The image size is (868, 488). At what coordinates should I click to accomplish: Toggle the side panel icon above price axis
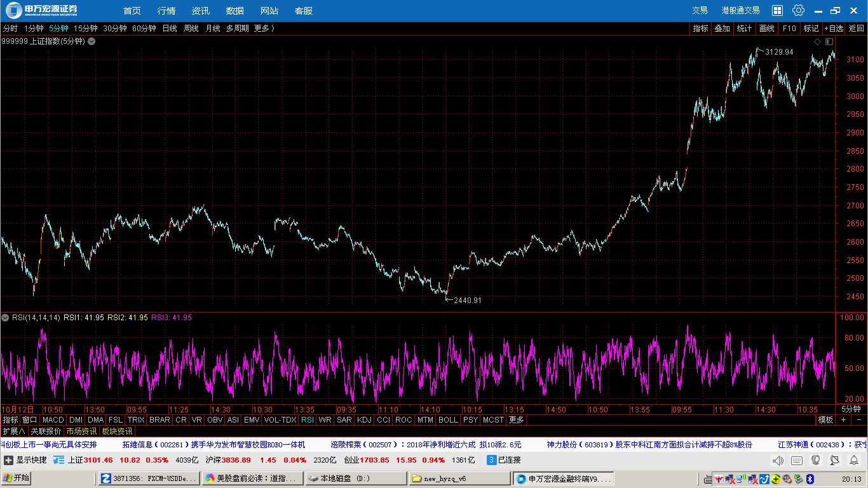point(829,41)
